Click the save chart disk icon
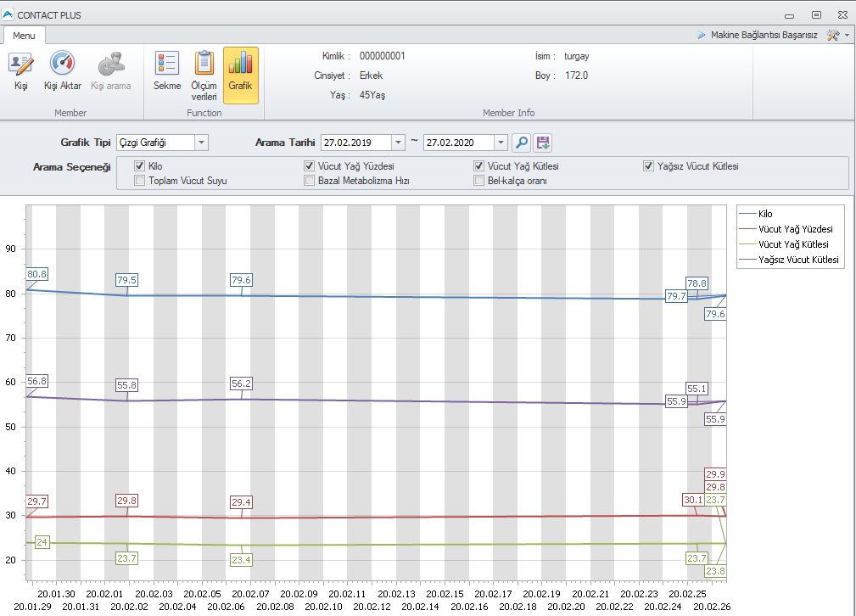The height and width of the screenshot is (616, 856). pos(543,143)
